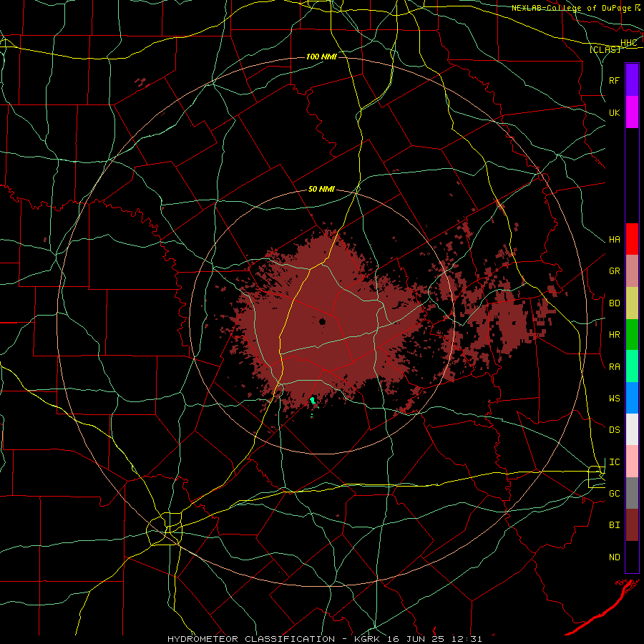The width and height of the screenshot is (644, 644).
Task: Click the RF legend label
Action: pos(614,80)
